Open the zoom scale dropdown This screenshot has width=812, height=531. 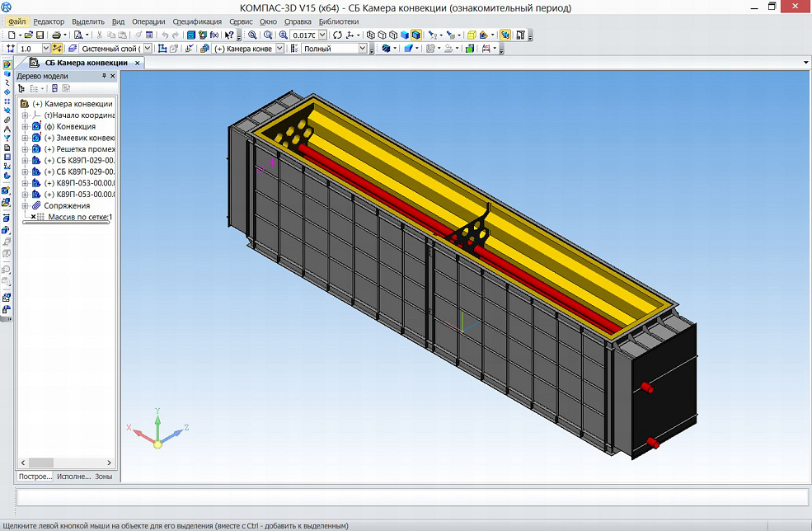point(322,35)
